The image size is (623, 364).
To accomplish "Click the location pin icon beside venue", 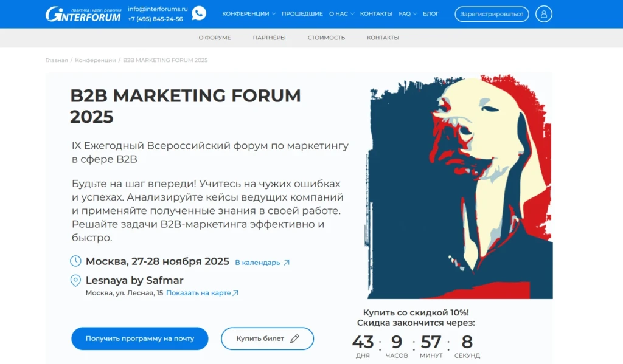I will 75,280.
